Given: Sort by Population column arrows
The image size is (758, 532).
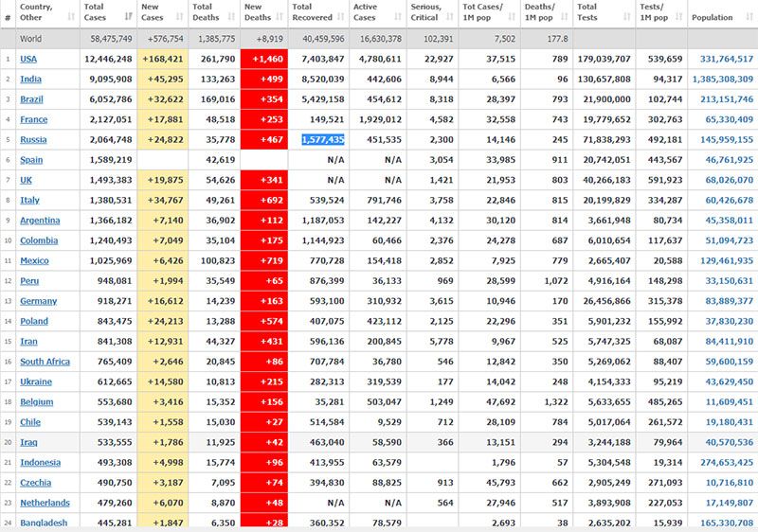Looking at the screenshot, I should (x=749, y=17).
